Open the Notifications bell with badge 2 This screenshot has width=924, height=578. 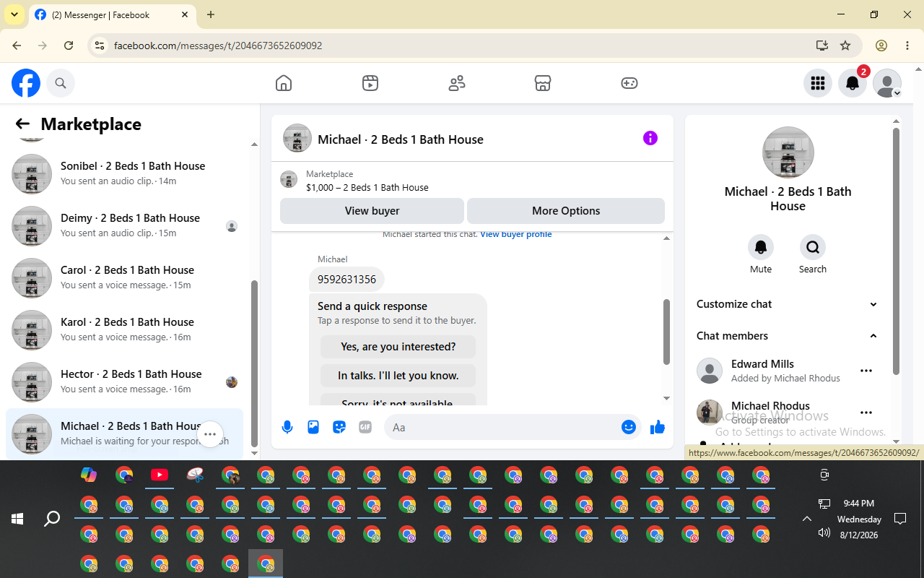pyautogui.click(x=853, y=83)
